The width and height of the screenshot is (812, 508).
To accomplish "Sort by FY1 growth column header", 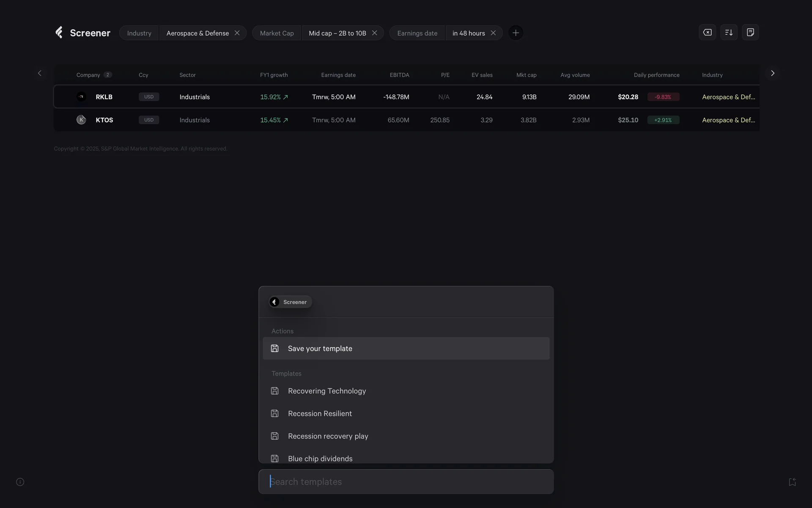I will [x=274, y=75].
